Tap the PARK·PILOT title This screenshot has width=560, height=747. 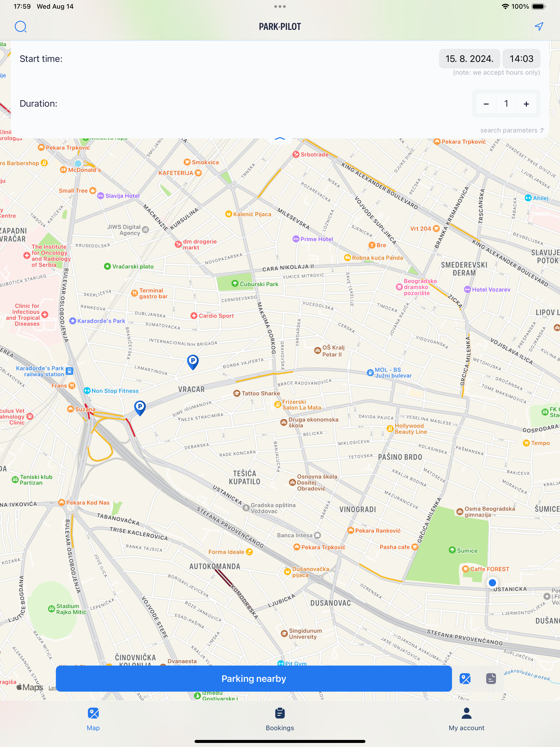[280, 27]
